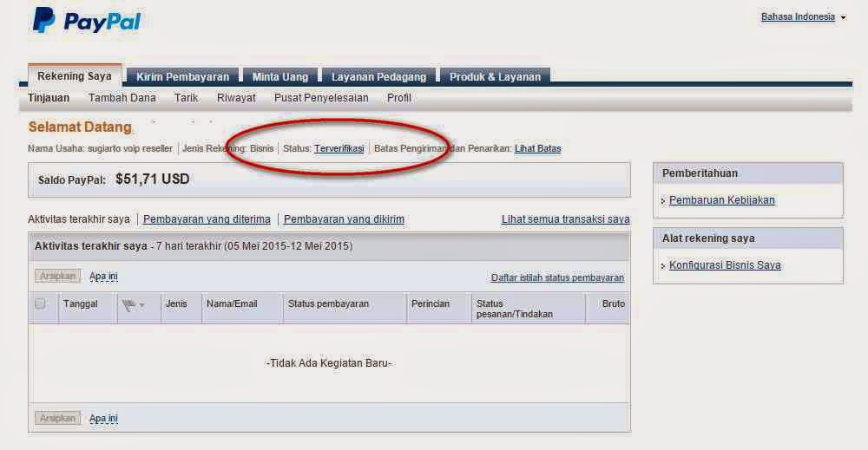Click Tarik in the submenu
The height and width of the screenshot is (450, 868).
[186, 98]
